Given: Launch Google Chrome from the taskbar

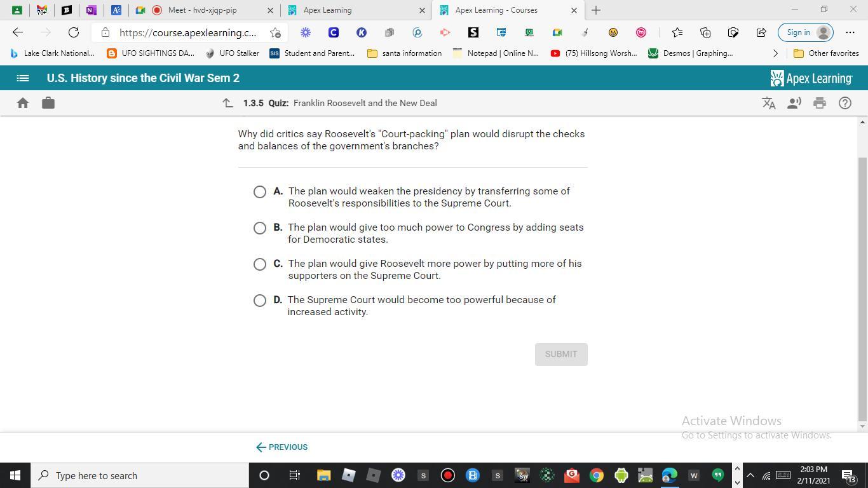Looking at the screenshot, I should [596, 475].
